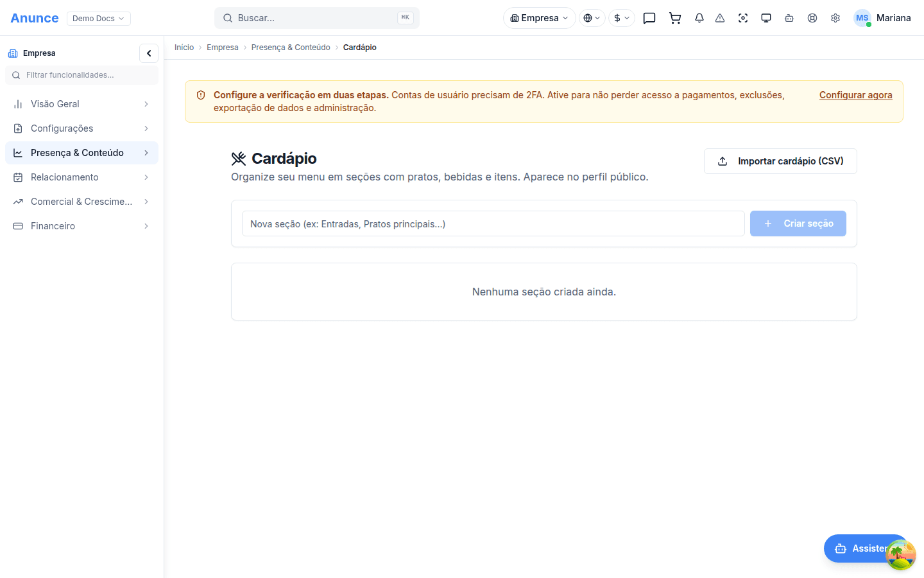Show notifications bell
The image size is (924, 578).
click(699, 18)
